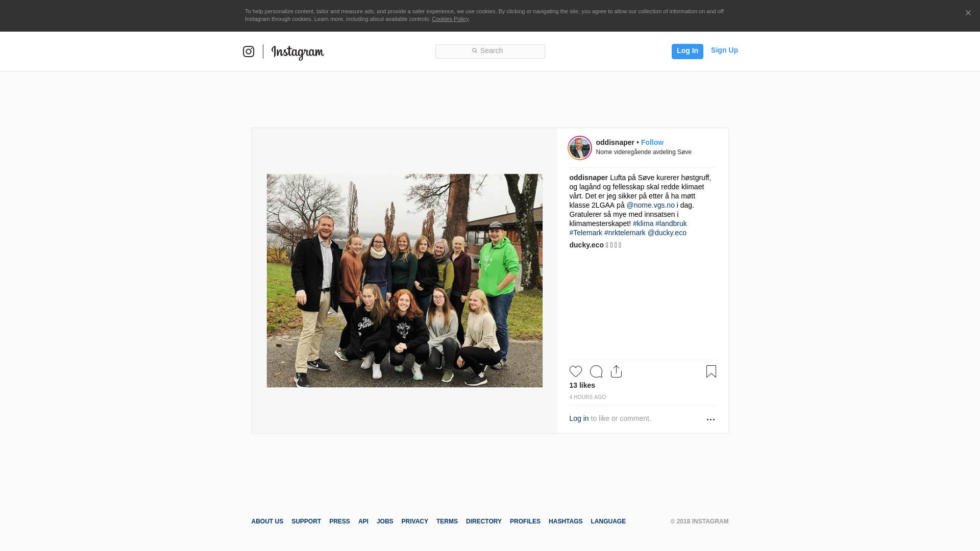Click inside the Search field
980x551 pixels.
pos(490,51)
